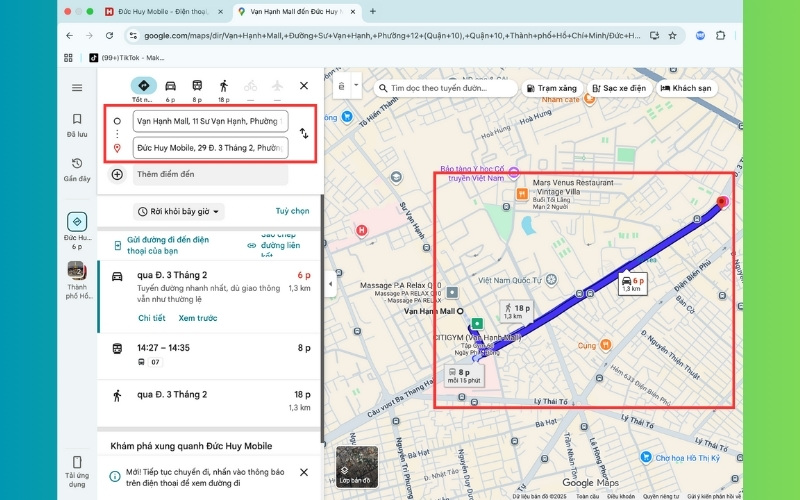Close the Đức Huy Mobile browser tab
800x500 pixels.
(x=220, y=11)
